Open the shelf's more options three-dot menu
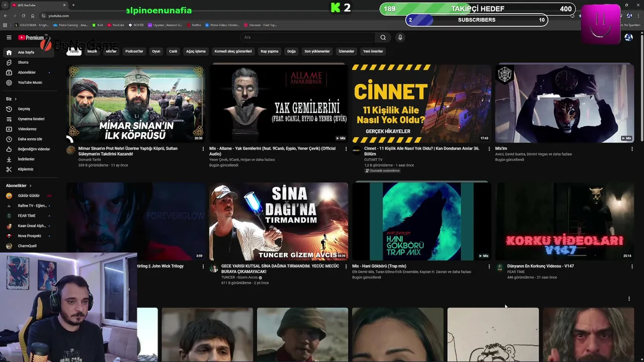Image resolution: width=644 pixels, height=362 pixels. [x=629, y=299]
